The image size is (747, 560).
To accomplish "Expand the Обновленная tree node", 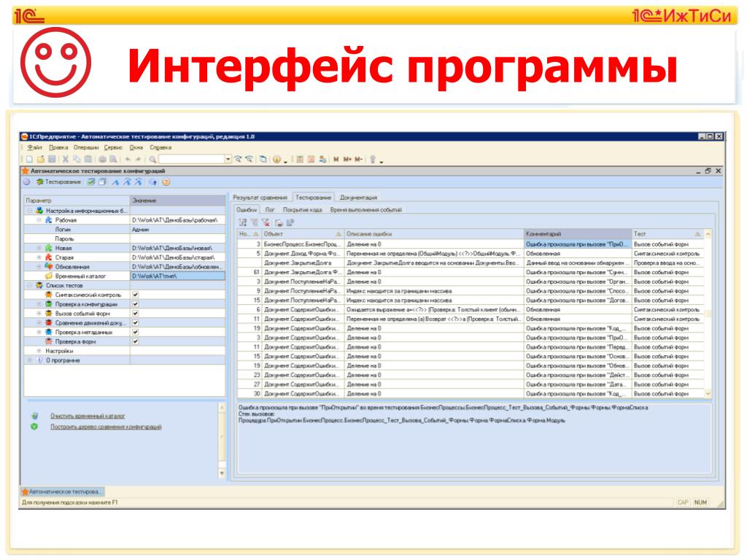I will coord(39,267).
